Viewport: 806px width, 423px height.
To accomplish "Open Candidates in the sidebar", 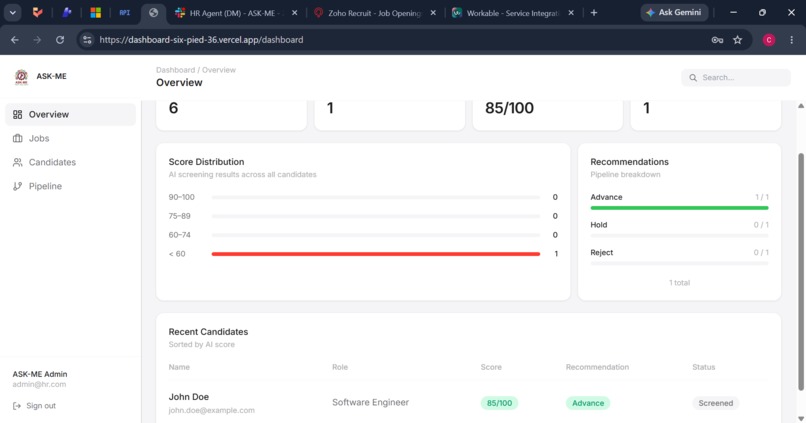I will click(x=70, y=162).
